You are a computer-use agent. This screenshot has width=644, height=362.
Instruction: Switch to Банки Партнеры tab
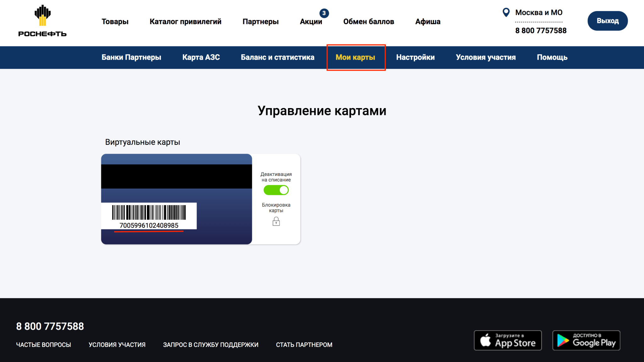tap(131, 57)
